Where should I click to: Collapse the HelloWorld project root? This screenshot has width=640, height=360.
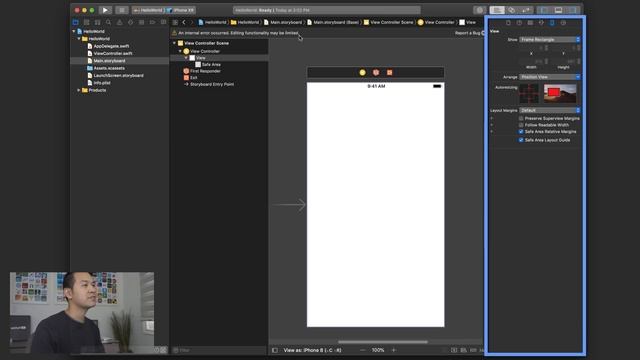(74, 31)
